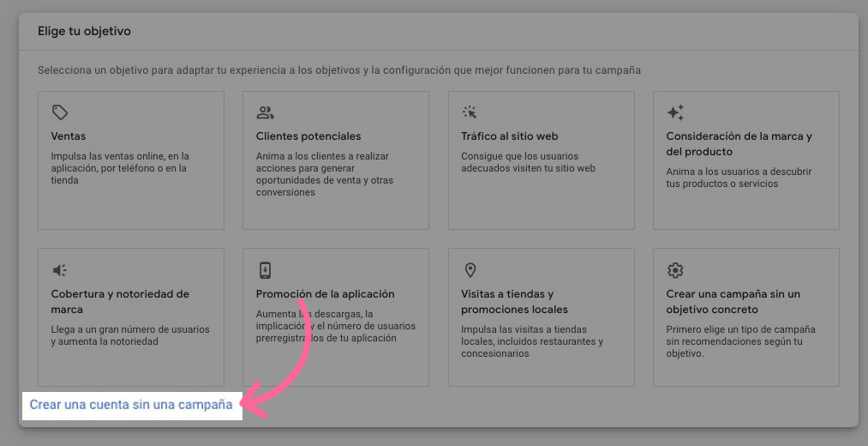Screen dimensions: 868x446
Task: Click the 'Elige tu objetivo' dialog heading
Action: tap(84, 31)
